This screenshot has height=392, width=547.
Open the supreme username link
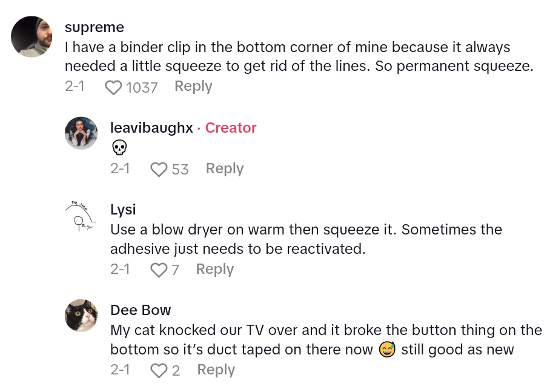[x=94, y=28]
